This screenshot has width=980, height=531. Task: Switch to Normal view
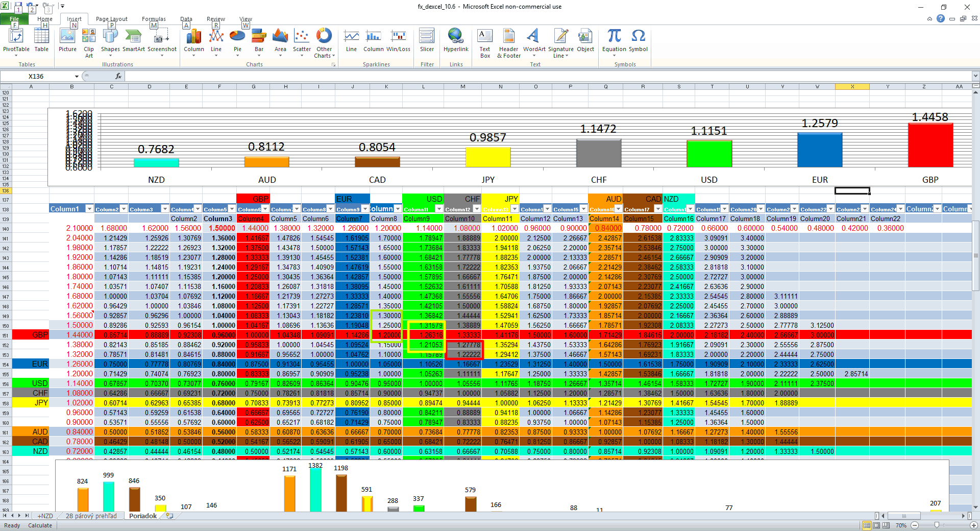[x=867, y=525]
